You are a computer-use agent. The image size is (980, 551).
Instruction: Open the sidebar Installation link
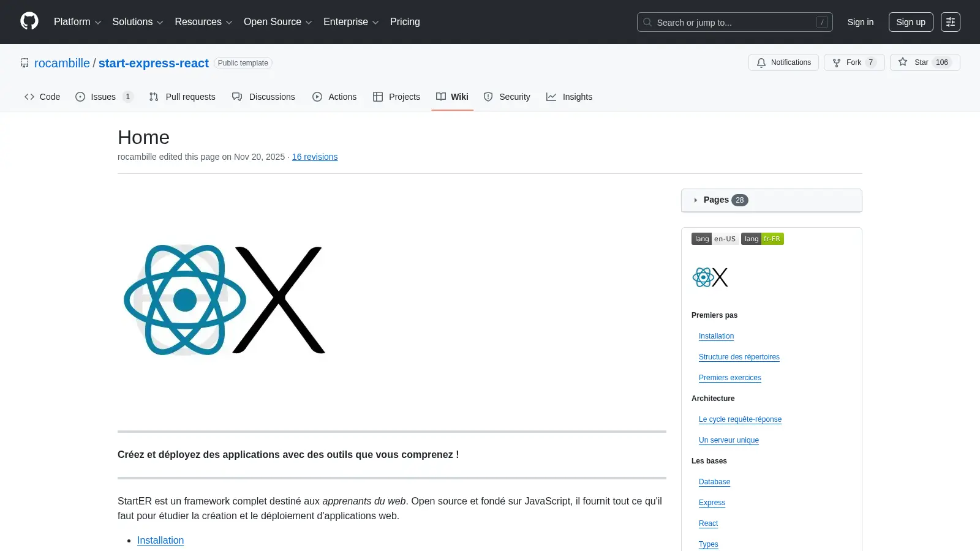click(x=716, y=336)
